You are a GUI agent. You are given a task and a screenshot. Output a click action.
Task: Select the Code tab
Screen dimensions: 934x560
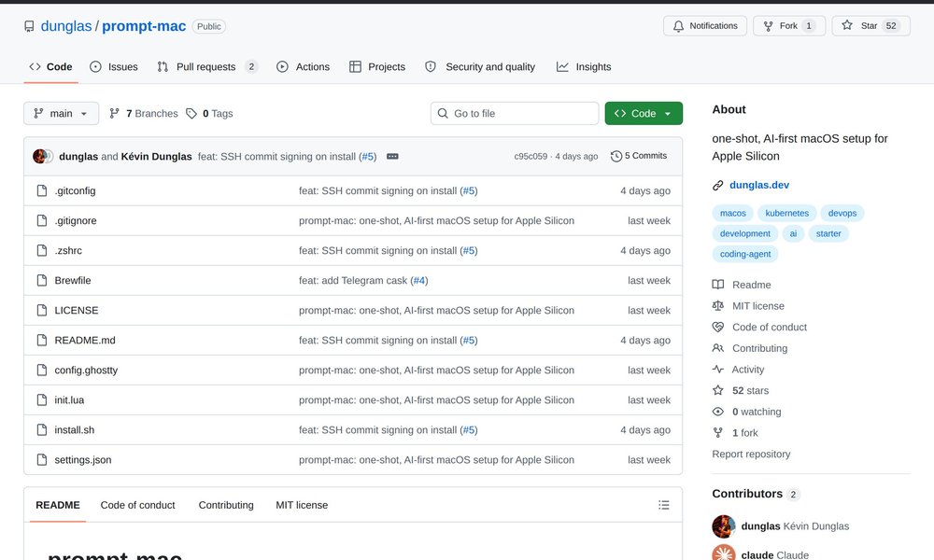click(x=50, y=66)
